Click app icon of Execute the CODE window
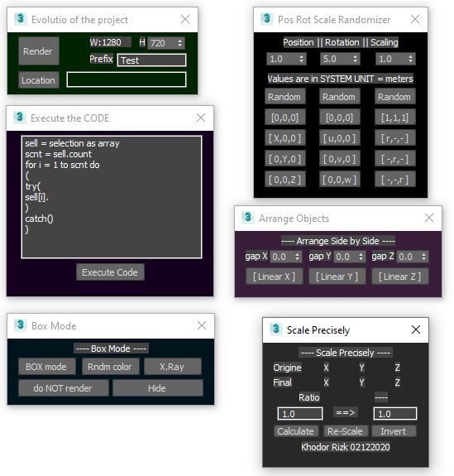Screen dimensions: 454x476 19,118
